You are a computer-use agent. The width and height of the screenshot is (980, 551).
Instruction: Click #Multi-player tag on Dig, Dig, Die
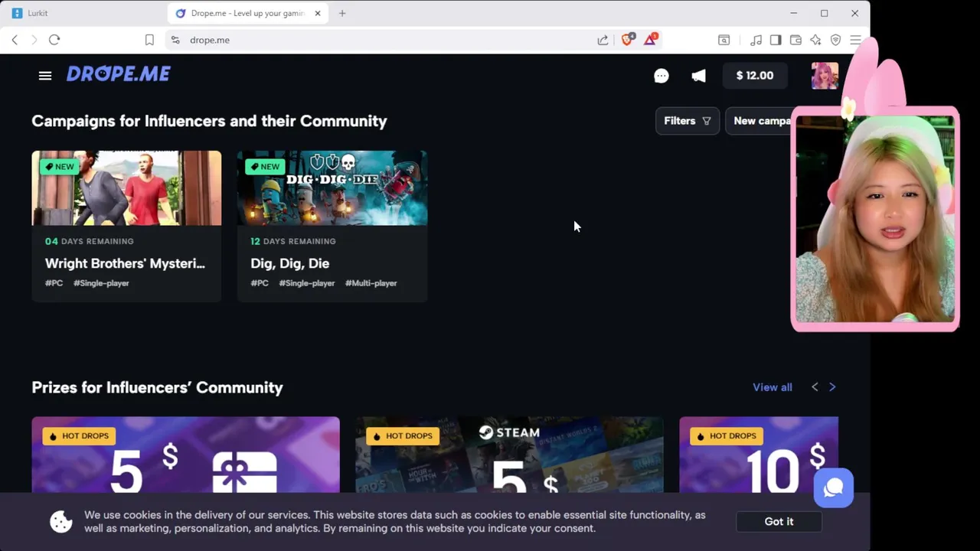(x=371, y=283)
